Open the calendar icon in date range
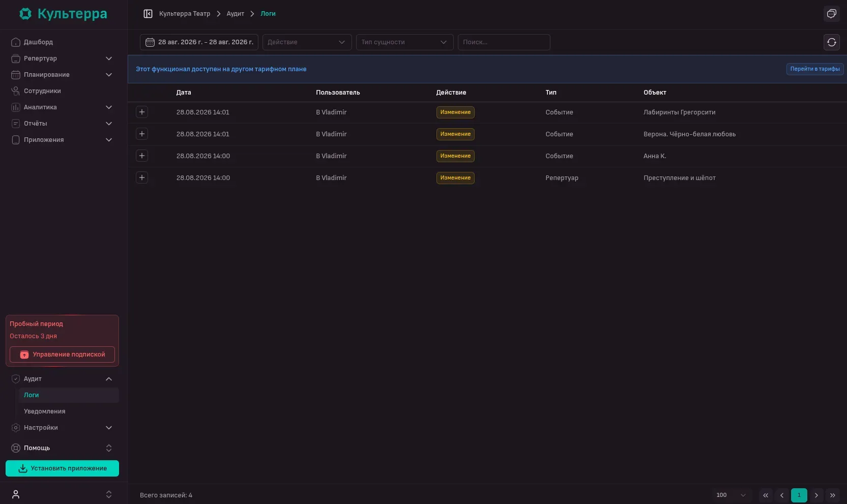 [x=150, y=42]
